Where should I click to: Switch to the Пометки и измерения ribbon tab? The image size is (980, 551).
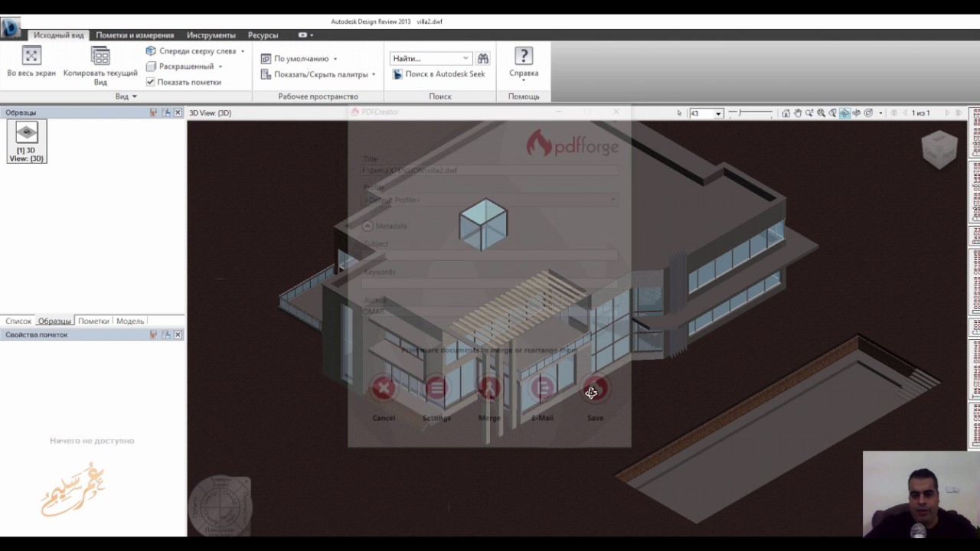[135, 35]
